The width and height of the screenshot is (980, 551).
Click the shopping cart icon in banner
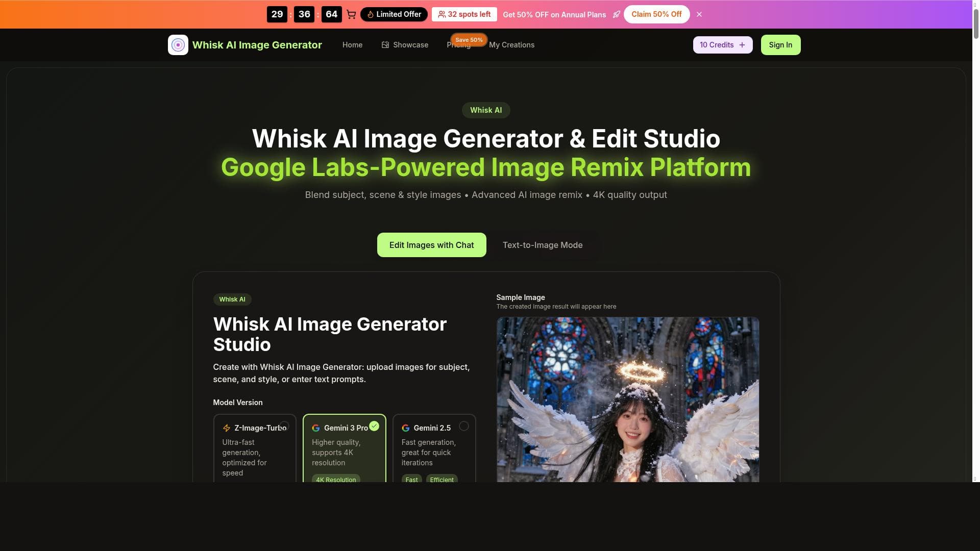click(x=351, y=14)
